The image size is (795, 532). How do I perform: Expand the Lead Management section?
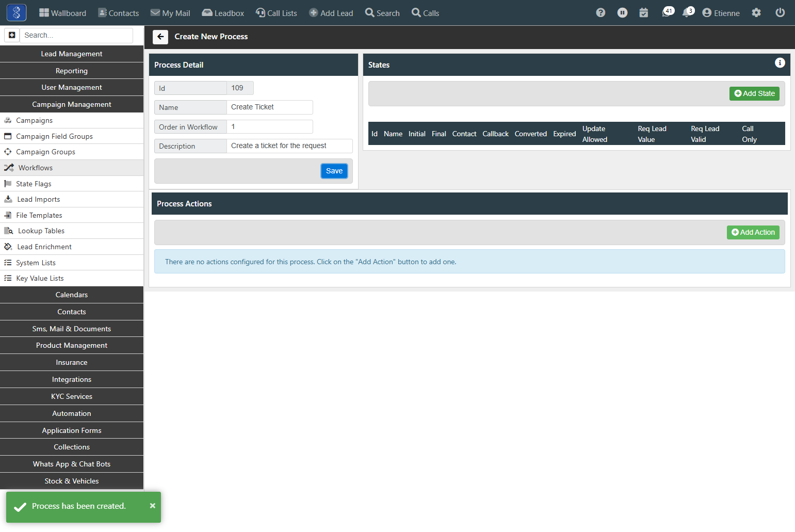click(72, 54)
